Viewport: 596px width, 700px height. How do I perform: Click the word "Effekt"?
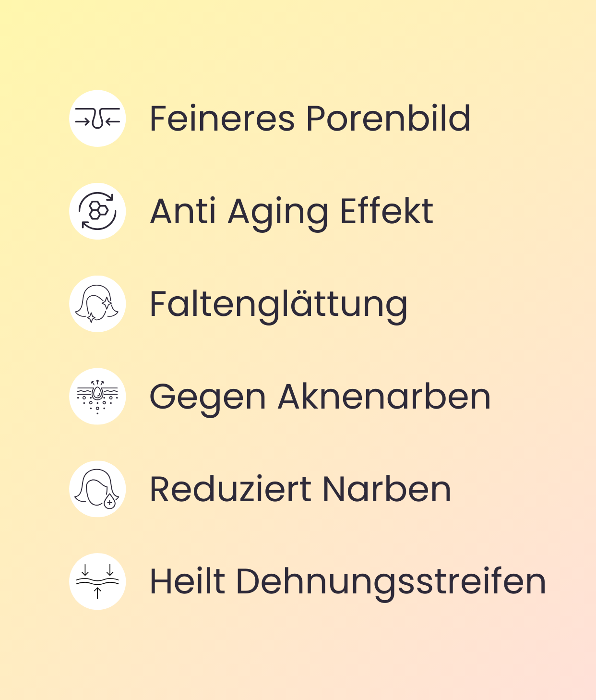pos(386,211)
